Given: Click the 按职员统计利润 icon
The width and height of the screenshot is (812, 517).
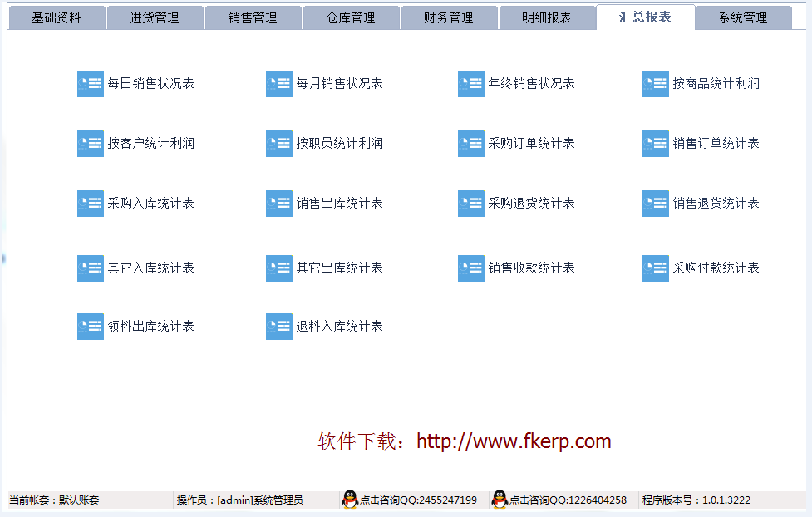Looking at the screenshot, I should [279, 144].
